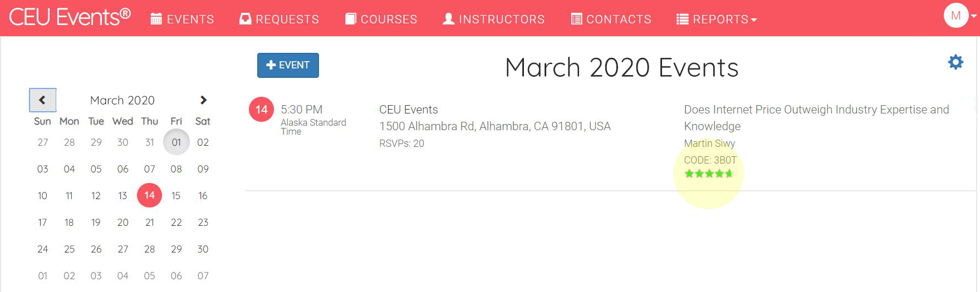Click the red 14 date badge
This screenshot has width=980, height=292.
click(261, 110)
